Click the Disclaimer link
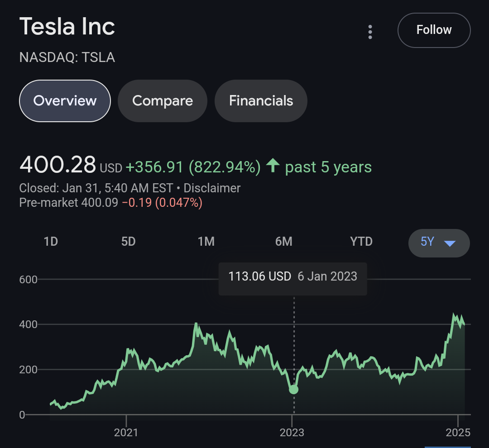This screenshot has width=489, height=448. [x=212, y=188]
